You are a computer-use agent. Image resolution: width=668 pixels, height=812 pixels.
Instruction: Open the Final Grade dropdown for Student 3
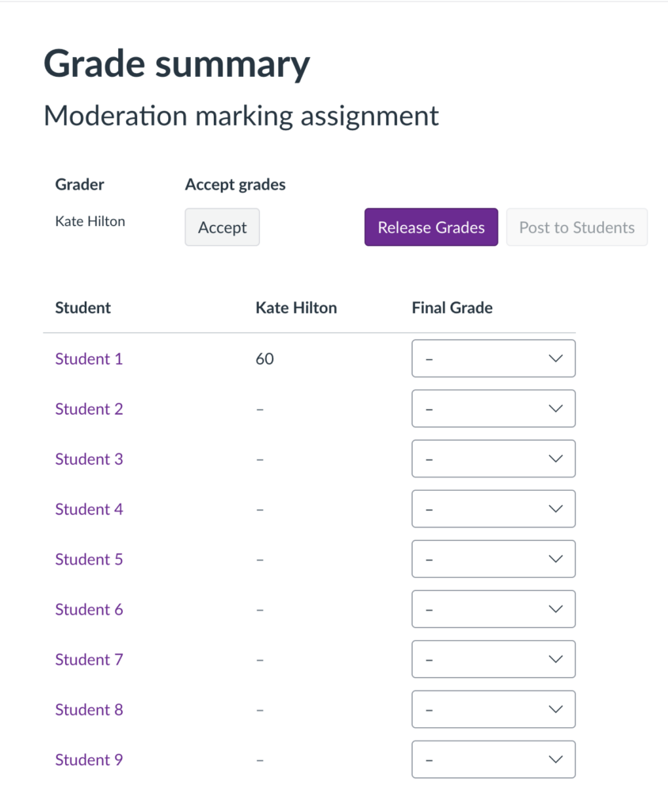[493, 458]
